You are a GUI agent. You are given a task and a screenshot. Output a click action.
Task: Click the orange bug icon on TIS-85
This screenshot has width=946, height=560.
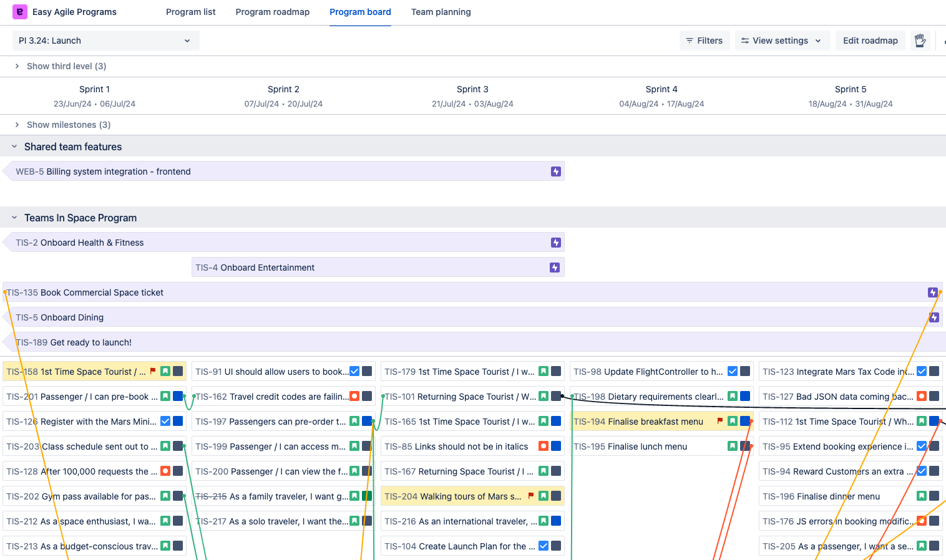pyautogui.click(x=544, y=447)
